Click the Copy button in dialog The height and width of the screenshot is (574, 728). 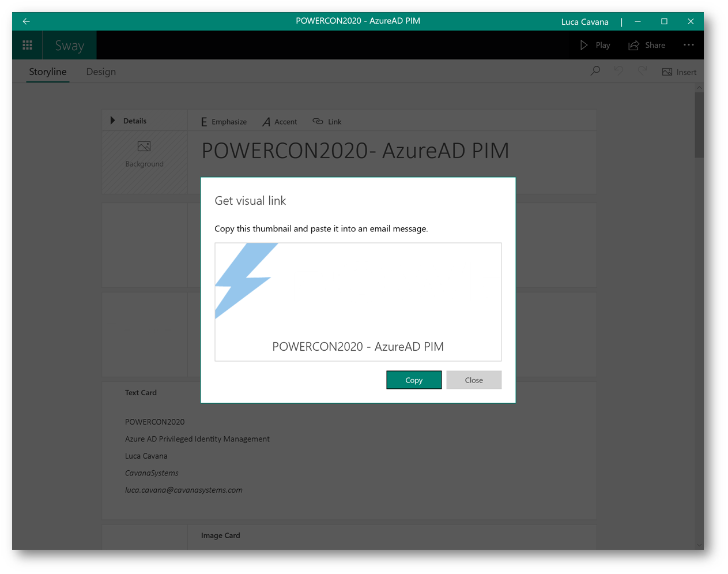414,380
